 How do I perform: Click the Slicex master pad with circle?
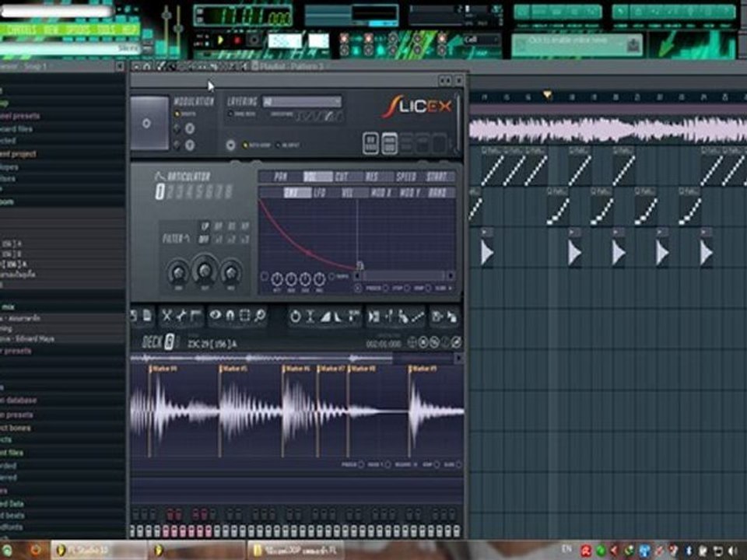coord(149,124)
